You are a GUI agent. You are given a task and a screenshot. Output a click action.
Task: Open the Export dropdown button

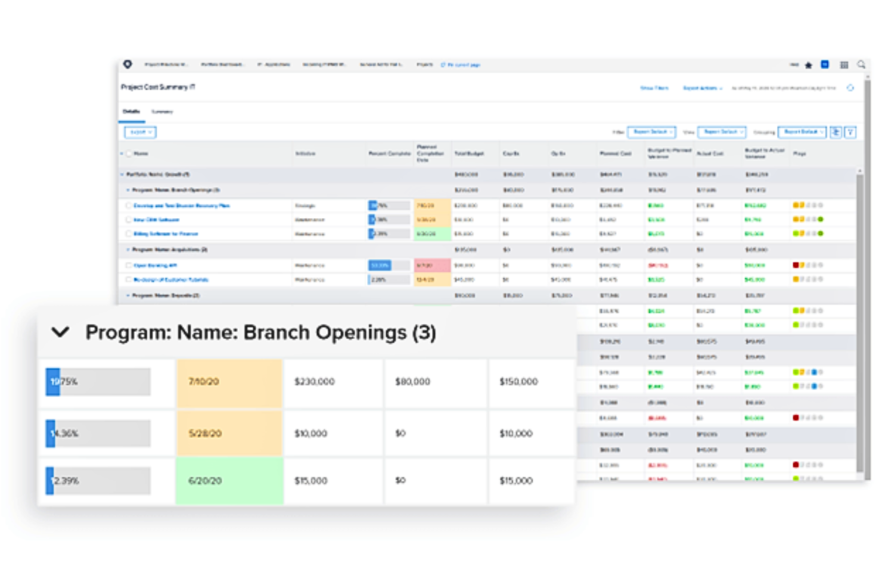tap(140, 132)
